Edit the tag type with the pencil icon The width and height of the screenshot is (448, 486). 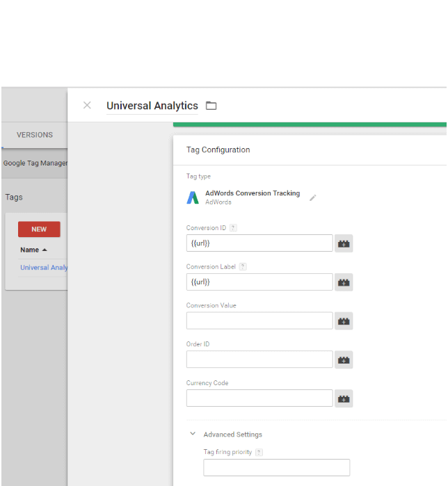313,197
